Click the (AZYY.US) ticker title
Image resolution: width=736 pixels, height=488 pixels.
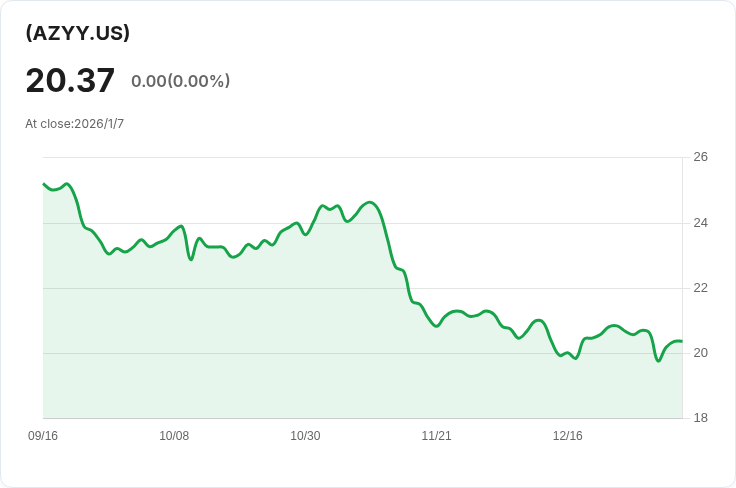click(x=78, y=33)
